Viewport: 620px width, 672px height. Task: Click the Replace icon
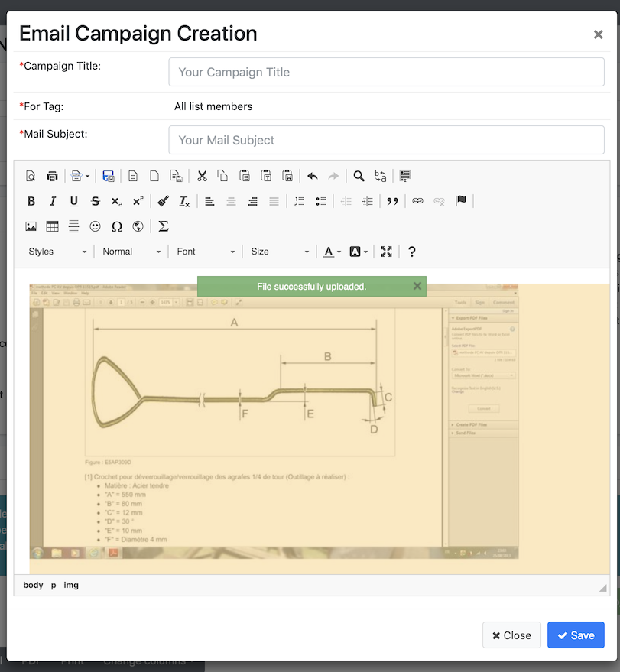point(380,176)
